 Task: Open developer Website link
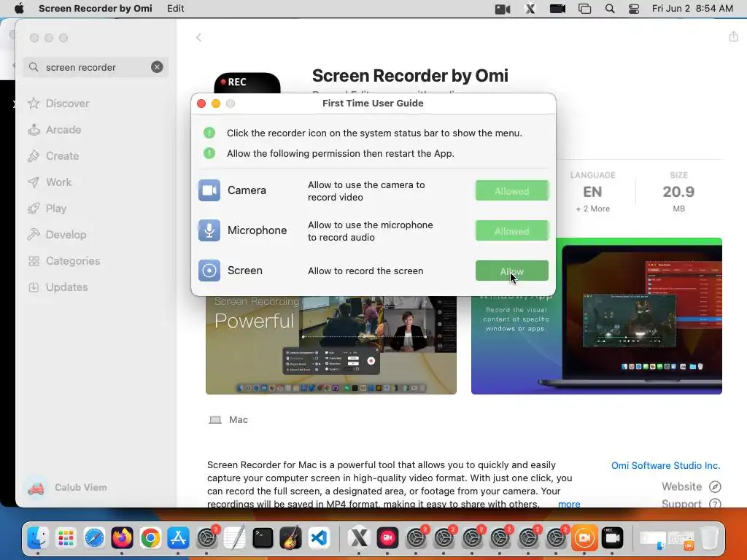(691, 486)
